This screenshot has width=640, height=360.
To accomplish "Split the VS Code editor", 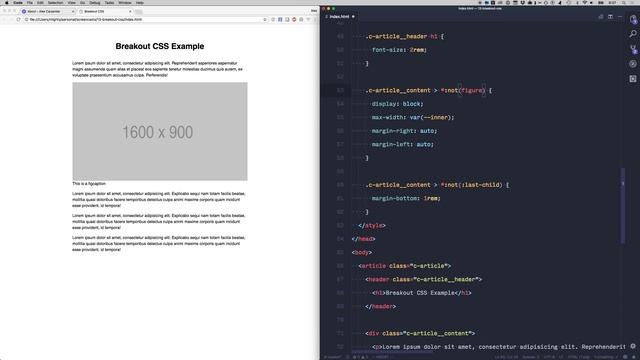I will [x=610, y=17].
